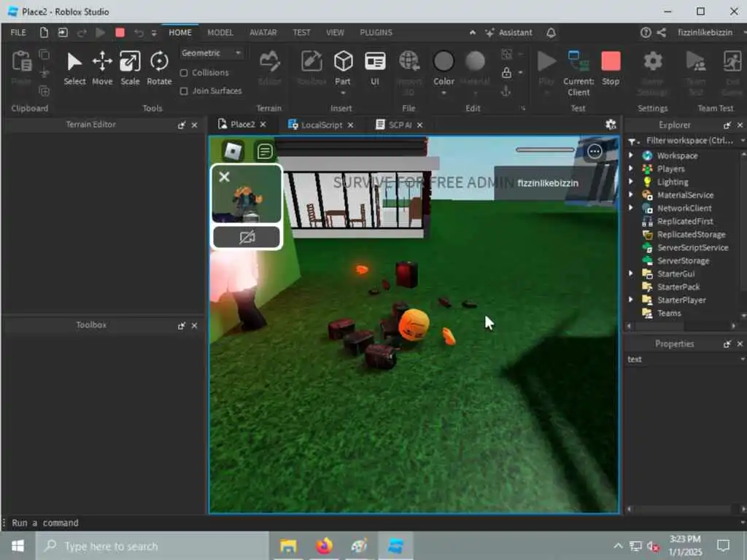Open Windows Start menu
The image size is (747, 560).
tap(18, 545)
